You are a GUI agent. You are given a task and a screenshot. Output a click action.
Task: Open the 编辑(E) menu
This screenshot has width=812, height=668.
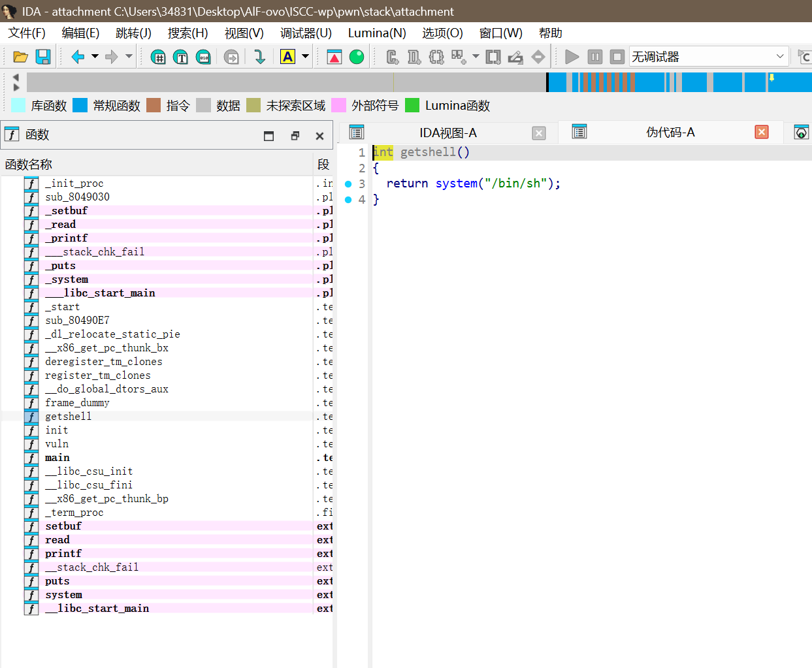point(80,33)
